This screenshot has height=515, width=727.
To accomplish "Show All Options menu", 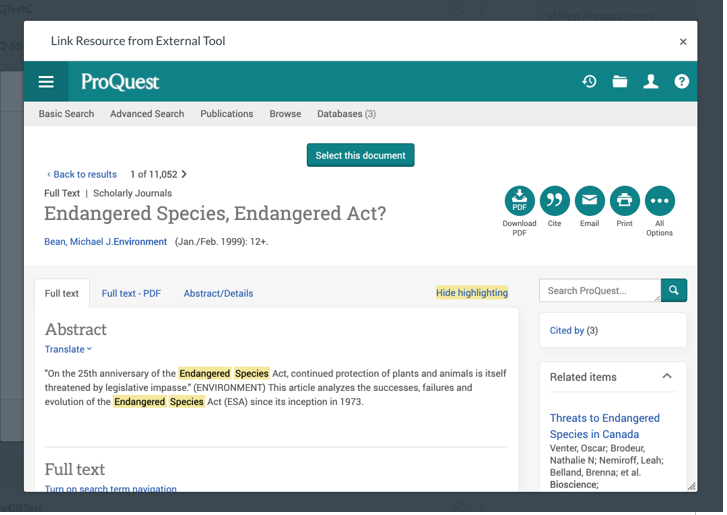I will [659, 201].
